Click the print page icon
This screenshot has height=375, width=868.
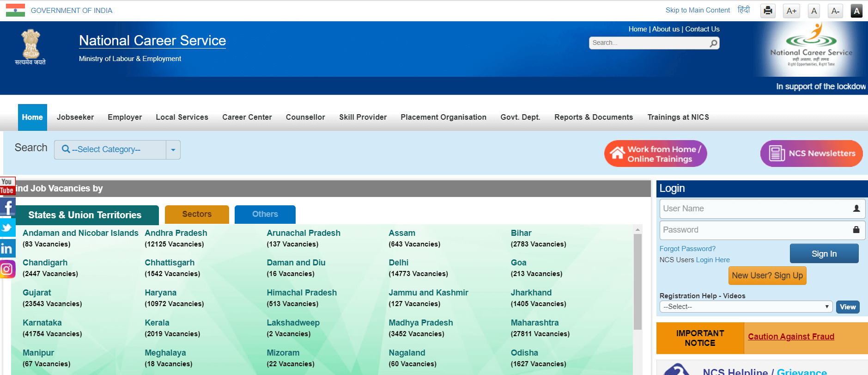[x=768, y=11]
